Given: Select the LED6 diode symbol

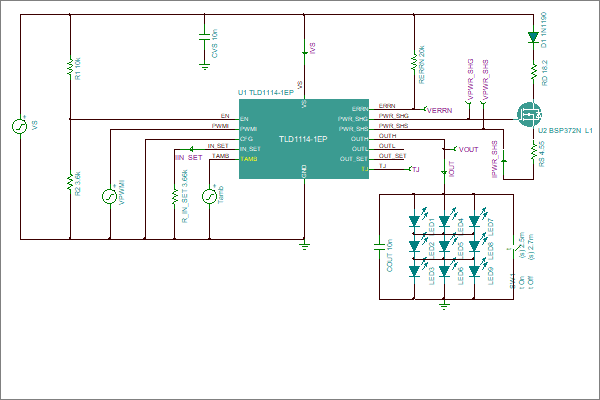Looking at the screenshot, I should tap(445, 271).
